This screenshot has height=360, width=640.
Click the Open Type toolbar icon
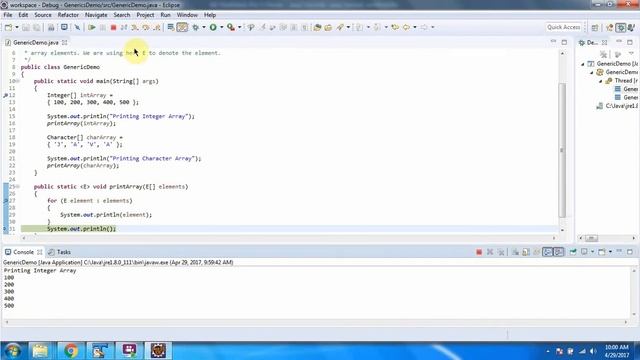[x=317, y=27]
